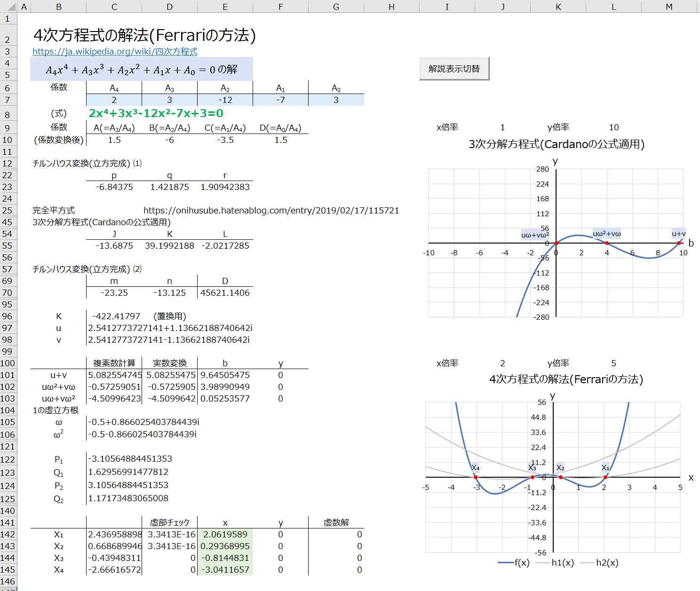Screen dimensions: 700x591
Task: Click the 3次分解方程式 chart title
Action: (556, 144)
